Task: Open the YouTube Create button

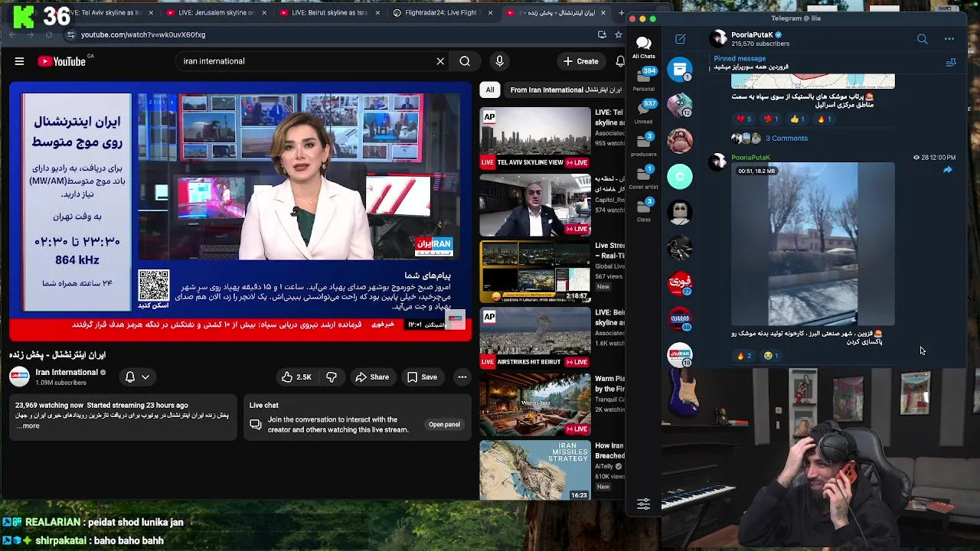Action: tap(581, 61)
